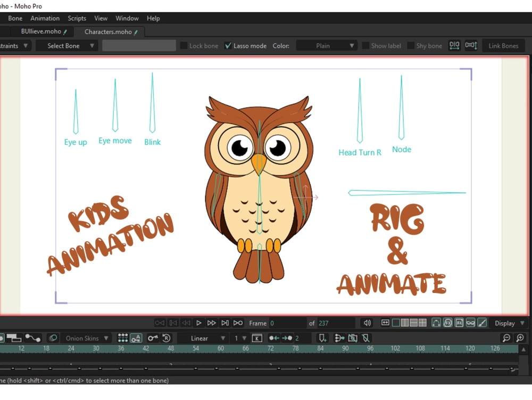Open the Display dropdown

[x=509, y=323]
